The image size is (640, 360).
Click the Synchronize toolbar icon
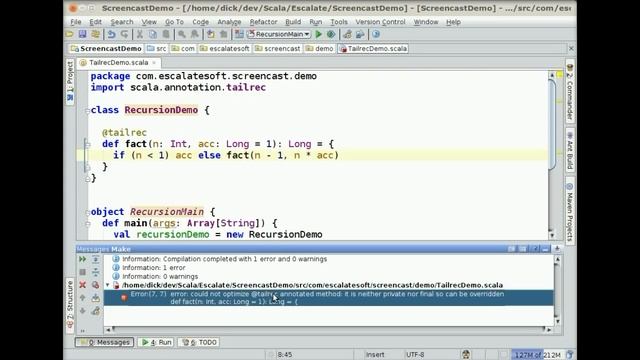click(x=95, y=34)
